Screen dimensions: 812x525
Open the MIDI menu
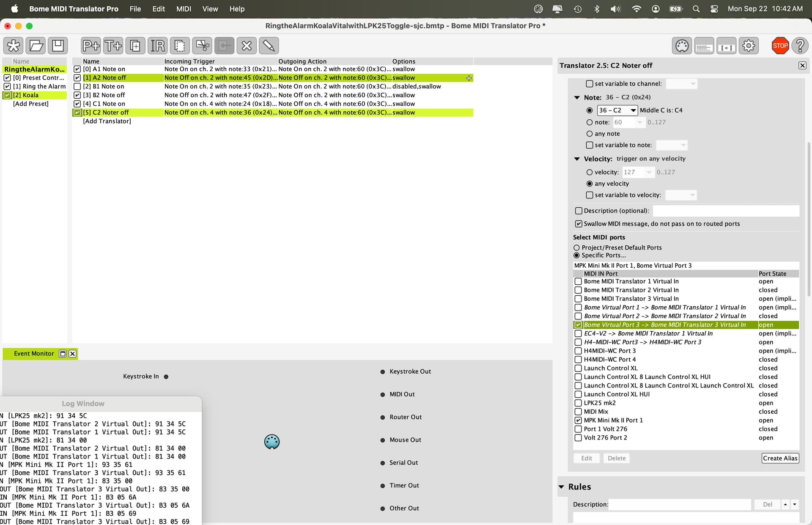pyautogui.click(x=184, y=9)
